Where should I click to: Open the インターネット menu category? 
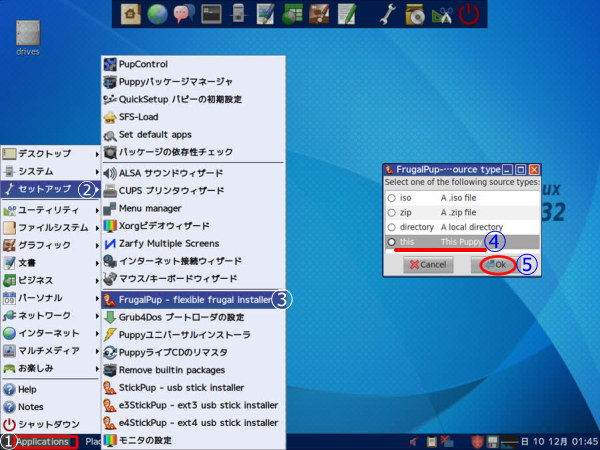(50, 333)
